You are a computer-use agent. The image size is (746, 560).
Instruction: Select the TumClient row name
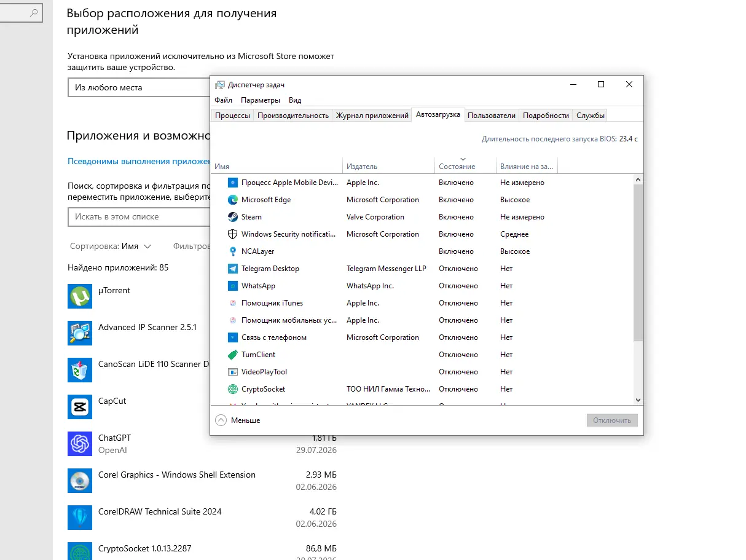click(x=259, y=355)
